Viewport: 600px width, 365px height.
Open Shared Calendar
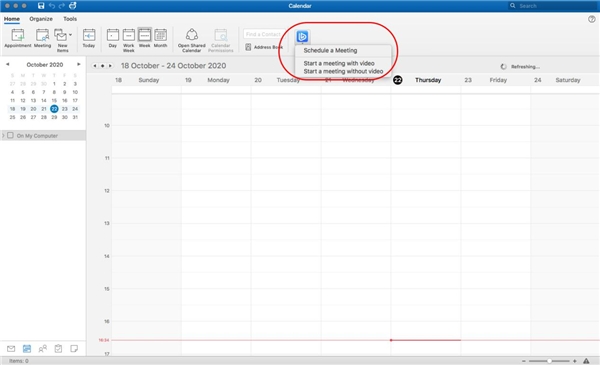[x=192, y=40]
